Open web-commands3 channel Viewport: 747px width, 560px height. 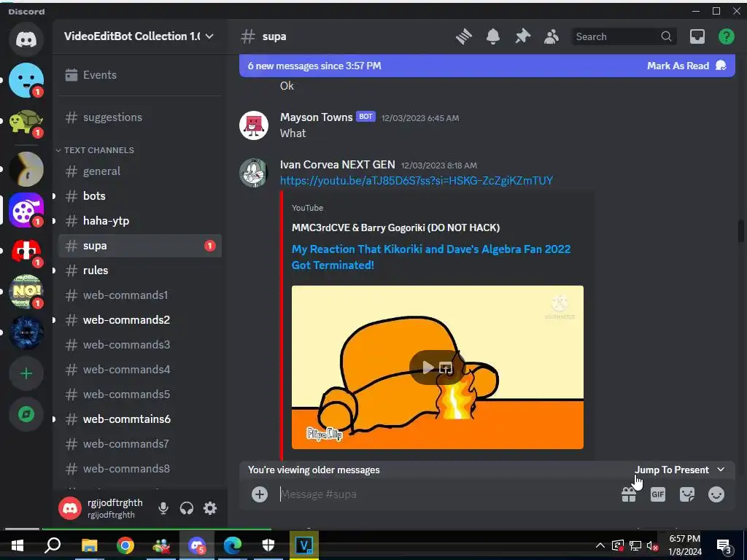[x=140, y=345]
